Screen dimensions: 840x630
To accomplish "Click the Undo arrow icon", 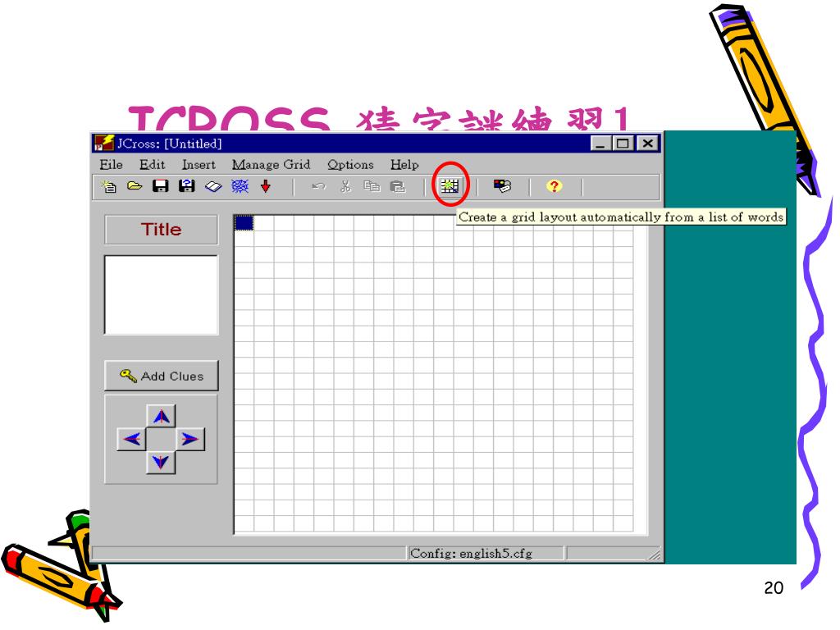I will pos(319,186).
